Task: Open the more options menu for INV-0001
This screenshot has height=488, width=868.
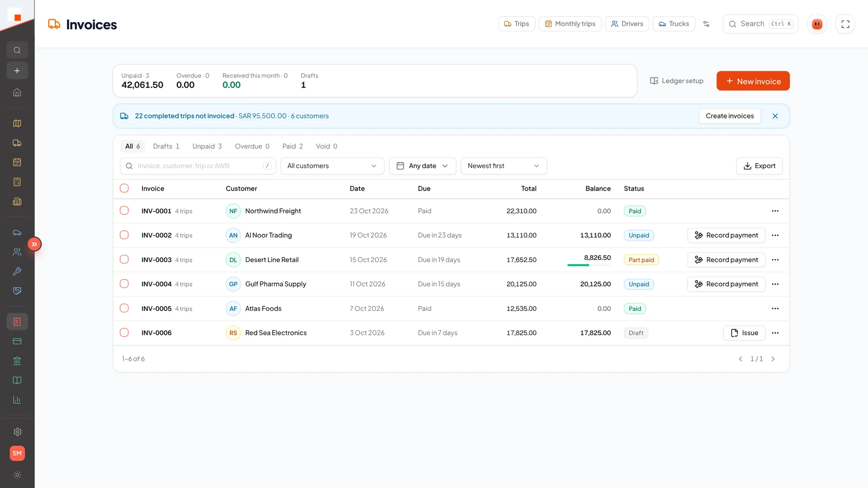Action: tap(775, 211)
